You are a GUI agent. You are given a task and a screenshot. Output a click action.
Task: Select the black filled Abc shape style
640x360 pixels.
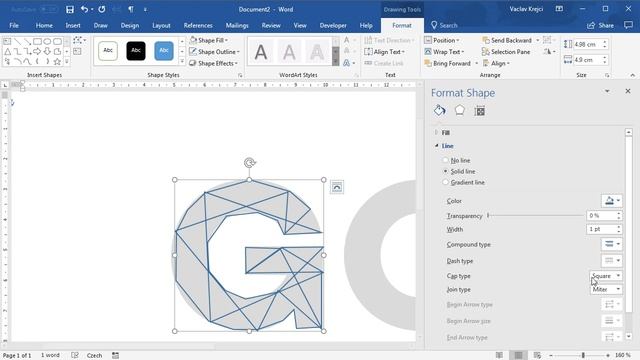tap(136, 51)
